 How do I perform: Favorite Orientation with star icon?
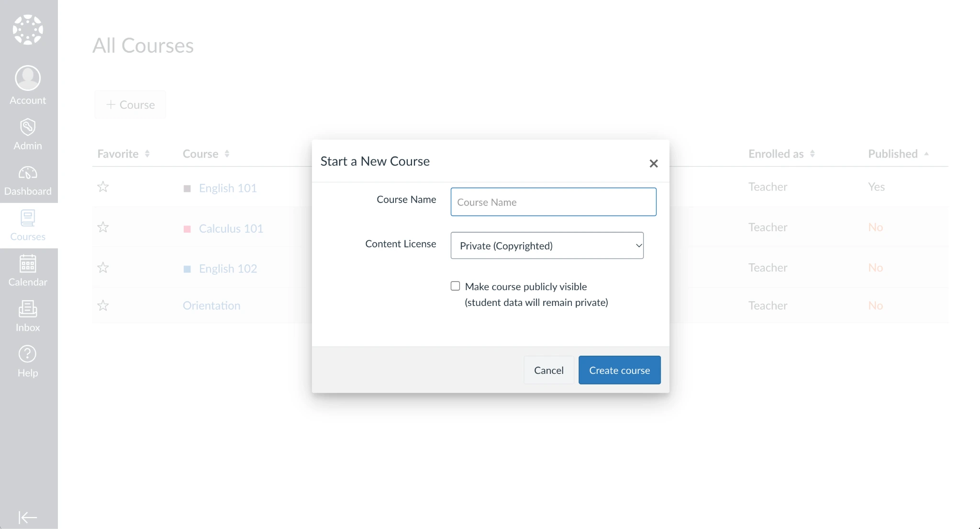pos(103,305)
